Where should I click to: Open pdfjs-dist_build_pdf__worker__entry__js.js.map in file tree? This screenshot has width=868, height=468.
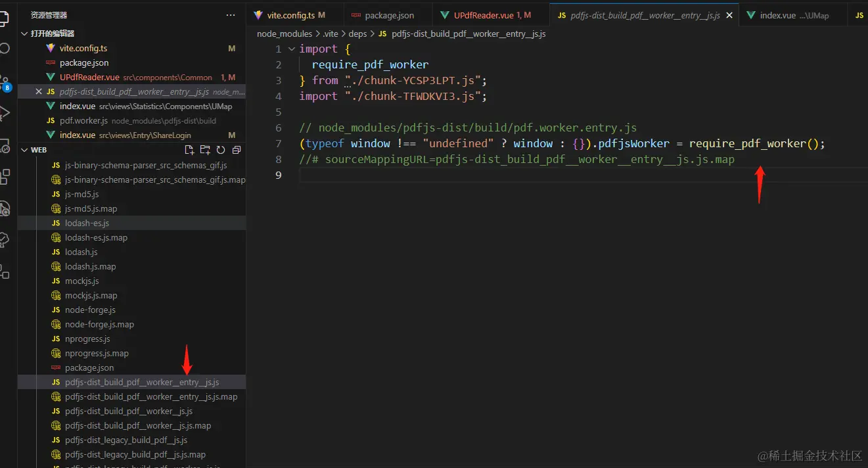pos(131,396)
